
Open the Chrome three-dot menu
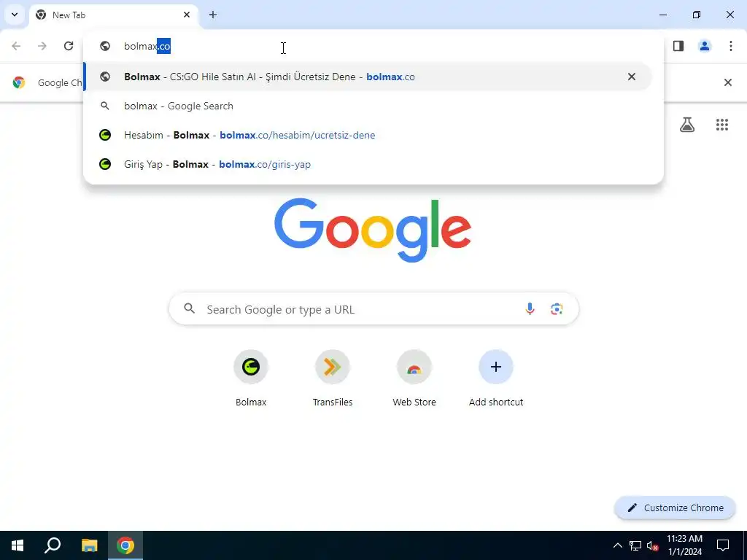731,46
